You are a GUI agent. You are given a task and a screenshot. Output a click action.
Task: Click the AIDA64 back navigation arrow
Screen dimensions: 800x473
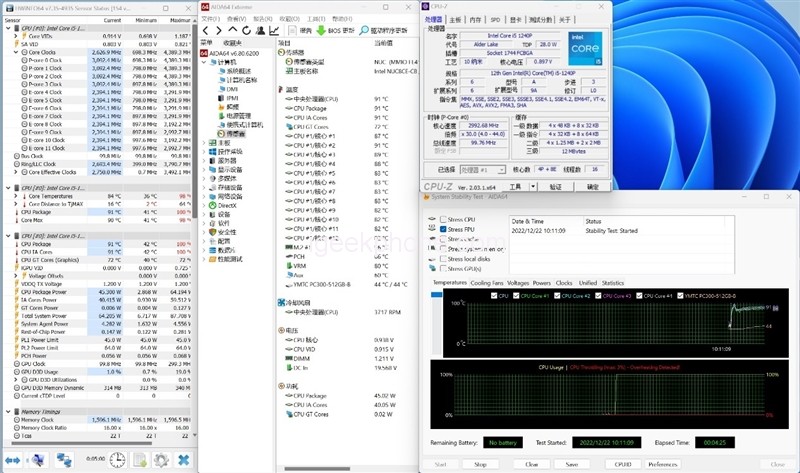pos(207,30)
